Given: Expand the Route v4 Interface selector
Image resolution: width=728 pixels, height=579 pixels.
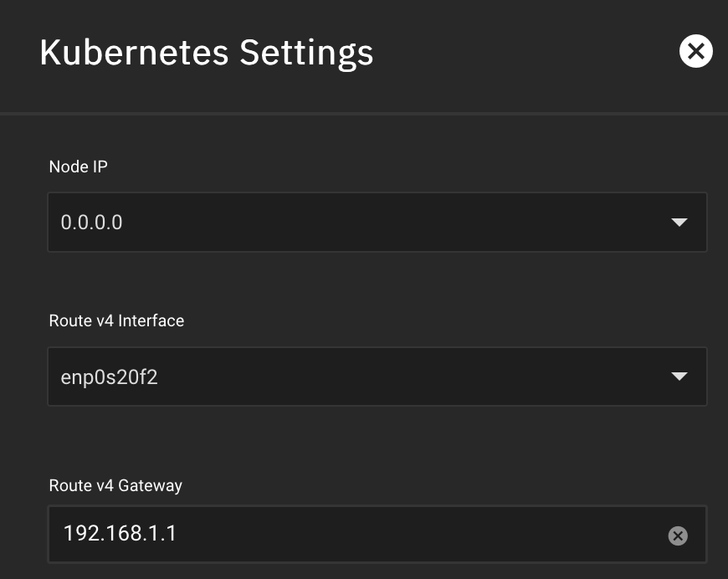Looking at the screenshot, I should (377, 377).
